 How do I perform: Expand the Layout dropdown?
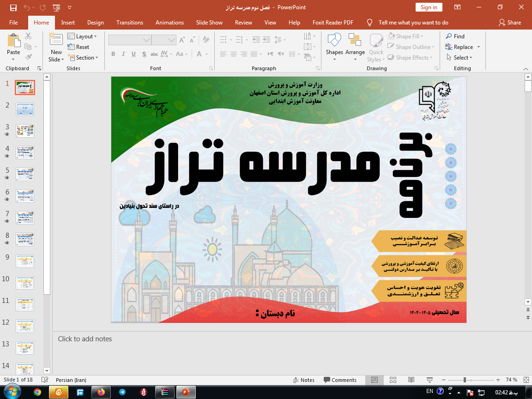(82, 36)
